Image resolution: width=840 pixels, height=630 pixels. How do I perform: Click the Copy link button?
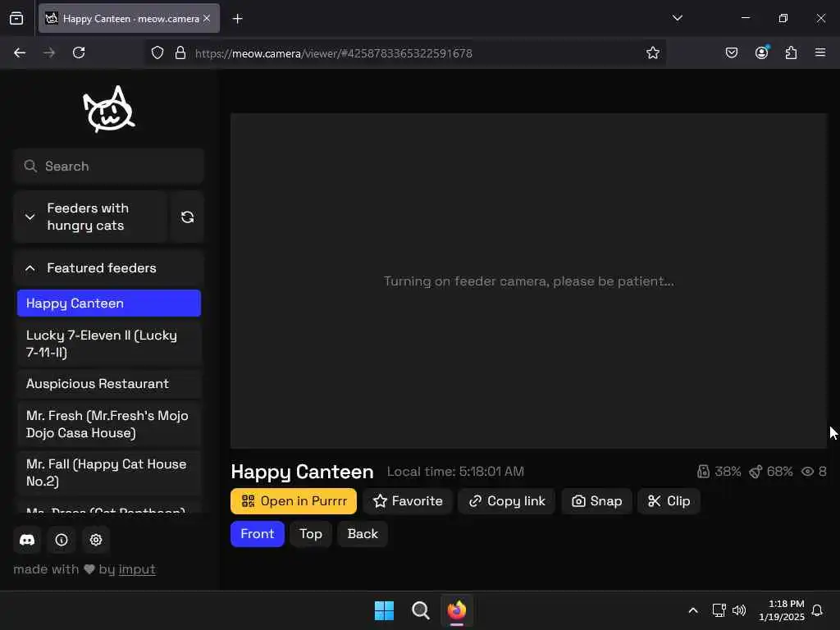pos(507,501)
